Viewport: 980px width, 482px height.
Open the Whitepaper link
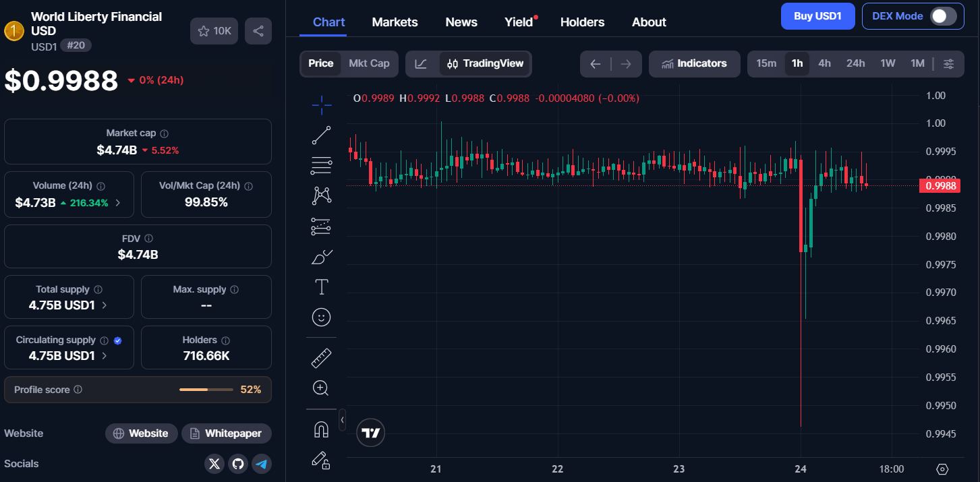[x=226, y=433]
